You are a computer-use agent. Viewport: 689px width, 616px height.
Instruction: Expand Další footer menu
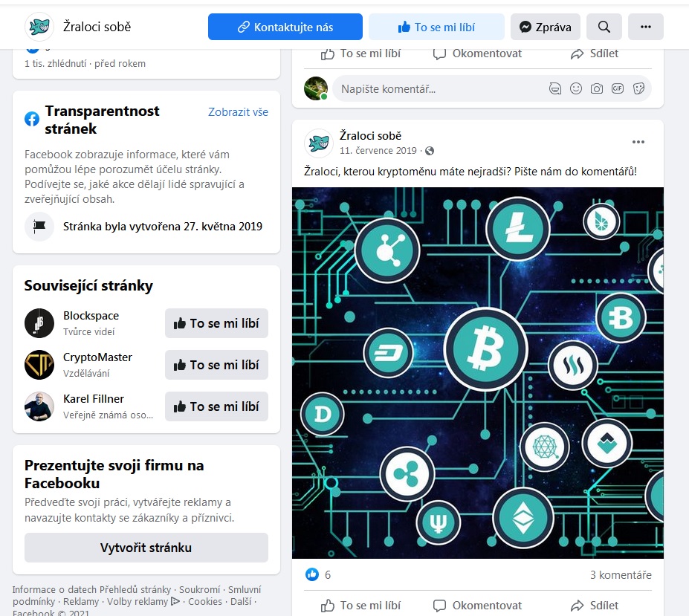[241, 601]
